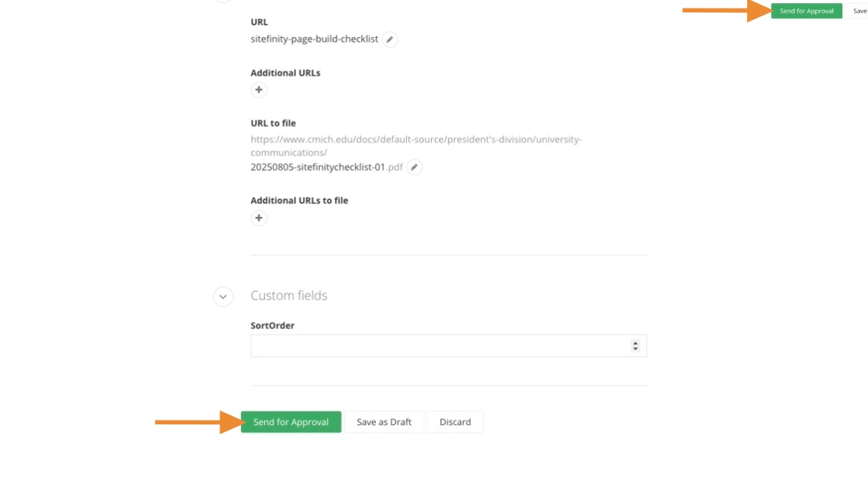This screenshot has width=868, height=484.
Task: Discard the changes
Action: tap(455, 422)
